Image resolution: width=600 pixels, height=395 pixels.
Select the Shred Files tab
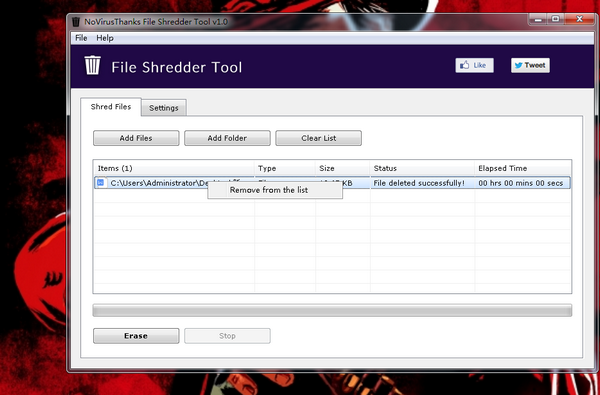(x=111, y=107)
